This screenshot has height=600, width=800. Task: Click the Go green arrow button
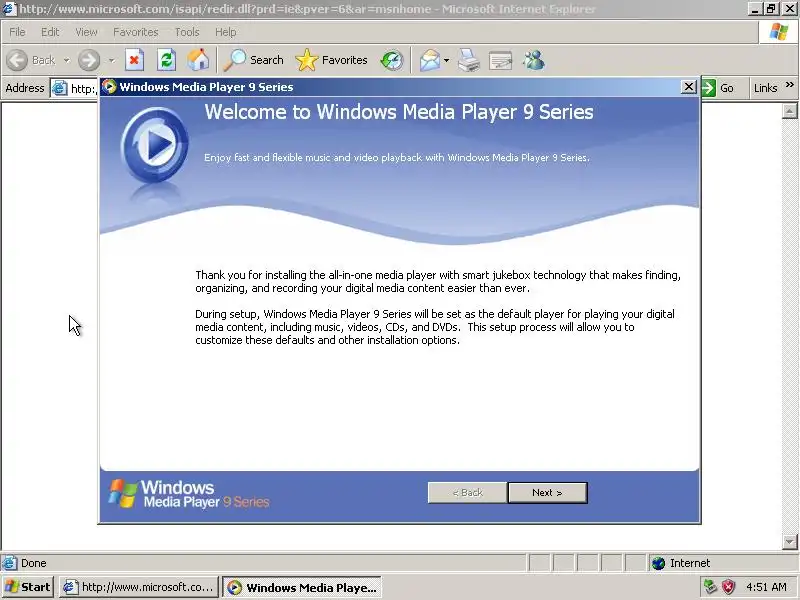coord(709,88)
